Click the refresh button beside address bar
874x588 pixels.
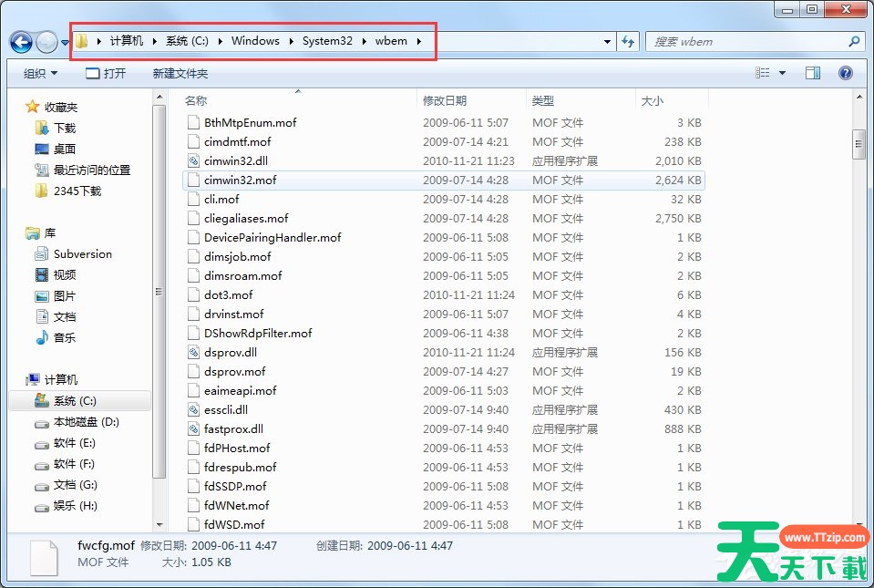628,42
